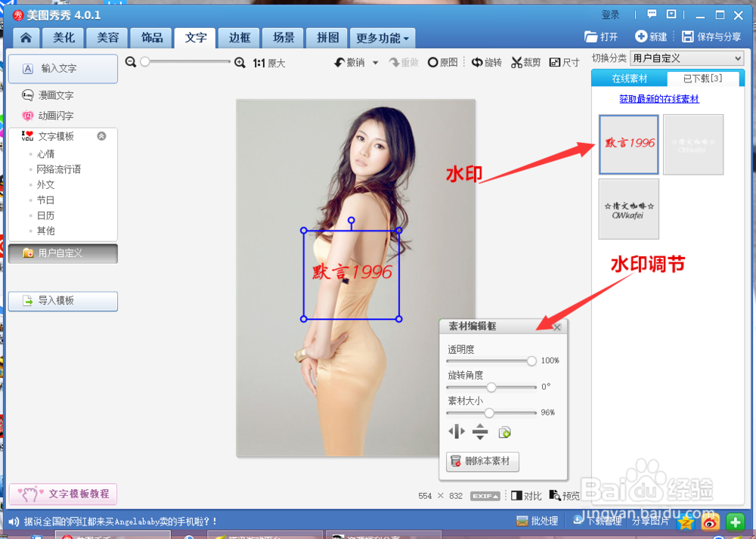Viewport: 756px width, 539px height.
Task: Close the 素材编辑框 panel
Action: point(557,327)
